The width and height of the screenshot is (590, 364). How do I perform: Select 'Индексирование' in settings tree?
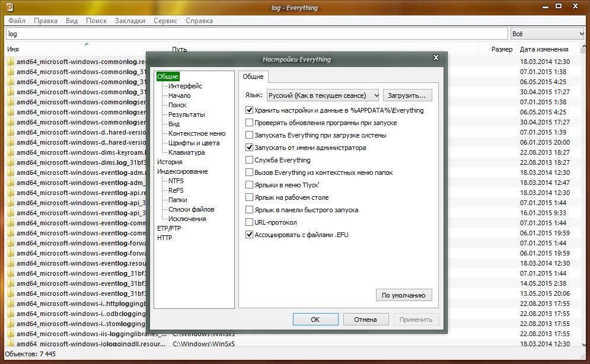click(x=183, y=171)
